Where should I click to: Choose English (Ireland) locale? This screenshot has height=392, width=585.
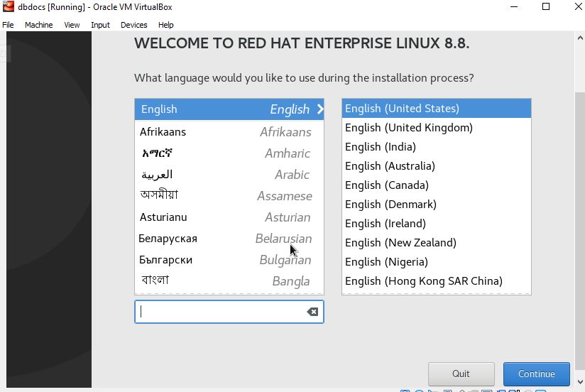(x=437, y=223)
